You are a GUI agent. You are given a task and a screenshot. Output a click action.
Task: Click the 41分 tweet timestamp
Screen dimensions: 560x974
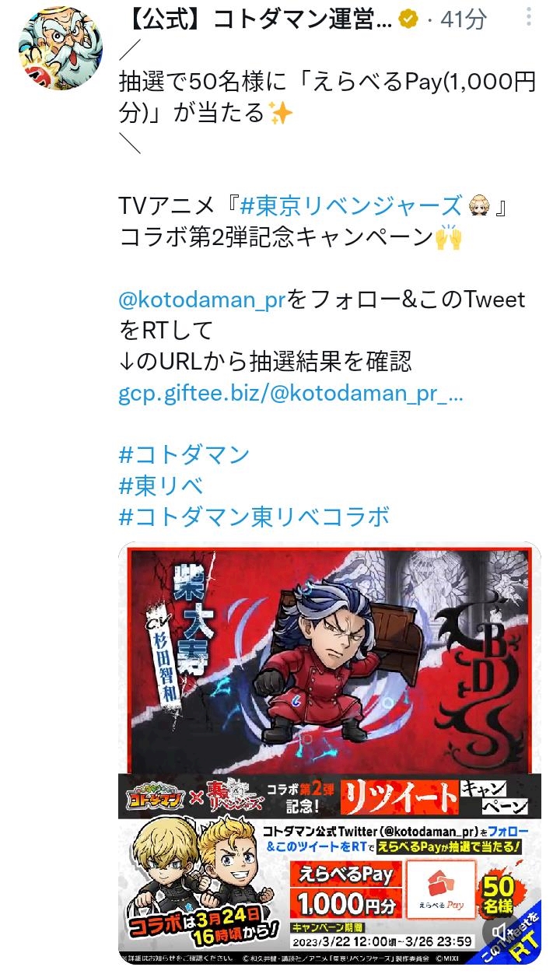[x=464, y=19]
